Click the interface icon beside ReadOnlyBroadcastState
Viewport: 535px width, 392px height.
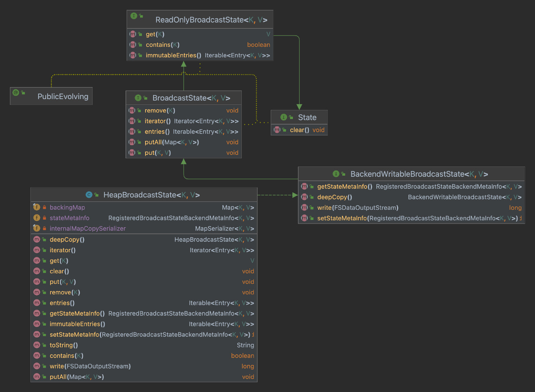point(134,16)
